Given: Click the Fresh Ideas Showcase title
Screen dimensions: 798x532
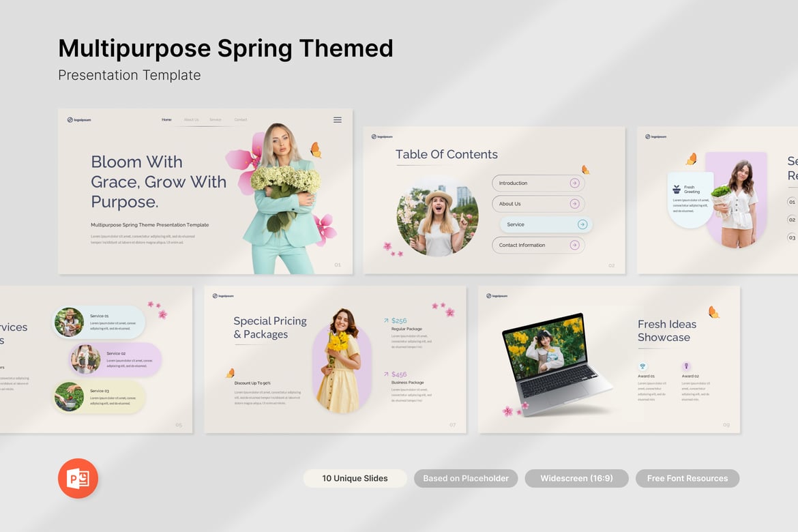Looking at the screenshot, I should click(x=666, y=330).
